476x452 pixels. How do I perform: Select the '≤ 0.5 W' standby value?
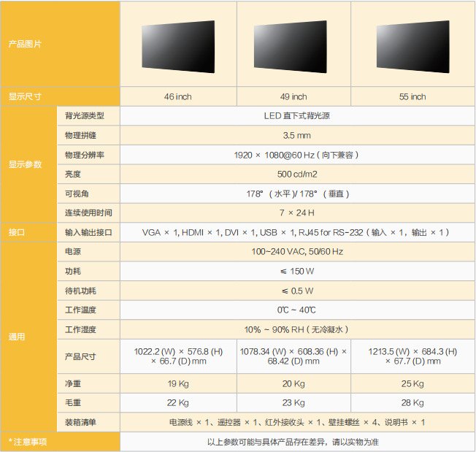(x=298, y=291)
